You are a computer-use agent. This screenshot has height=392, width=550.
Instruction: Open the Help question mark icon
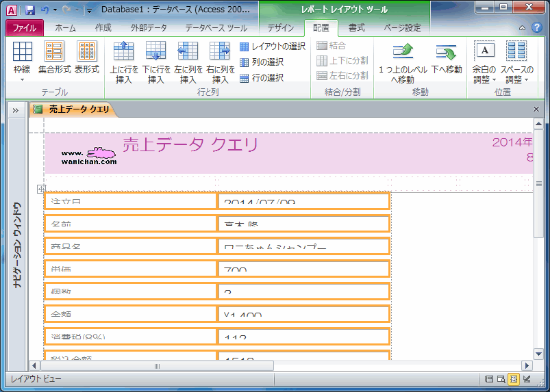[x=537, y=27]
